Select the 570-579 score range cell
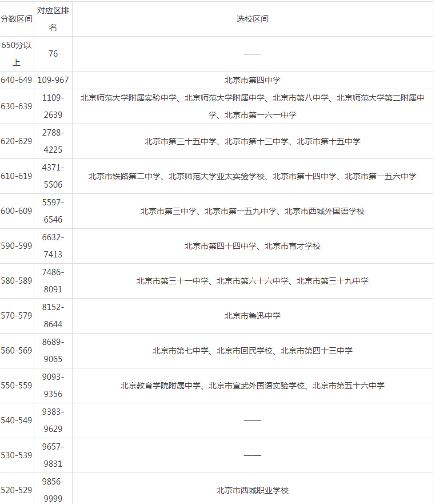The height and width of the screenshot is (504, 435). tap(17, 316)
